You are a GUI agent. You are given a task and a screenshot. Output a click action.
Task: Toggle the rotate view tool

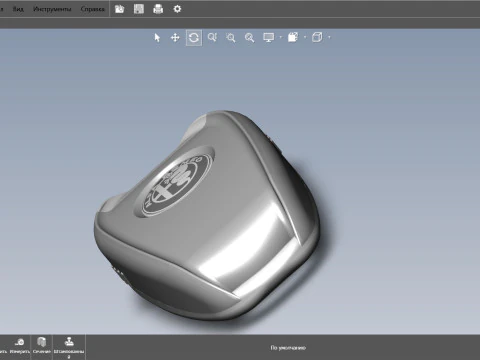coord(194,38)
